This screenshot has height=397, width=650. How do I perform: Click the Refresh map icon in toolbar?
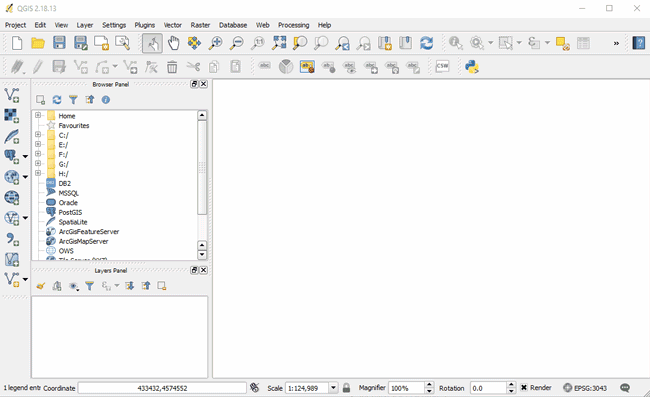pos(427,43)
